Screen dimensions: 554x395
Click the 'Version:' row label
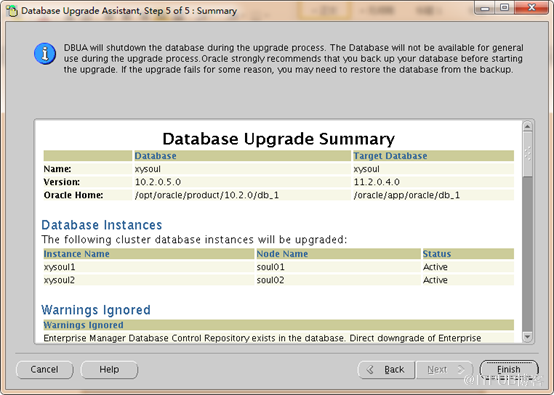[x=62, y=182]
